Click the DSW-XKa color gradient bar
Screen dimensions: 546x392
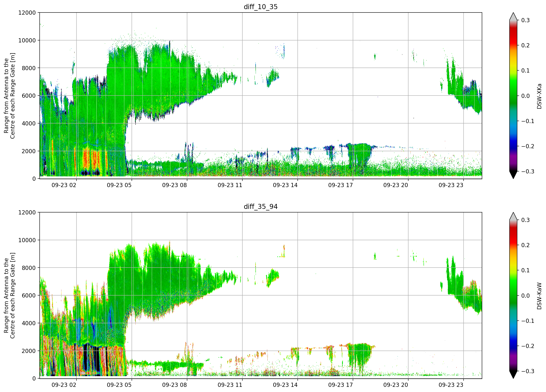(513, 96)
